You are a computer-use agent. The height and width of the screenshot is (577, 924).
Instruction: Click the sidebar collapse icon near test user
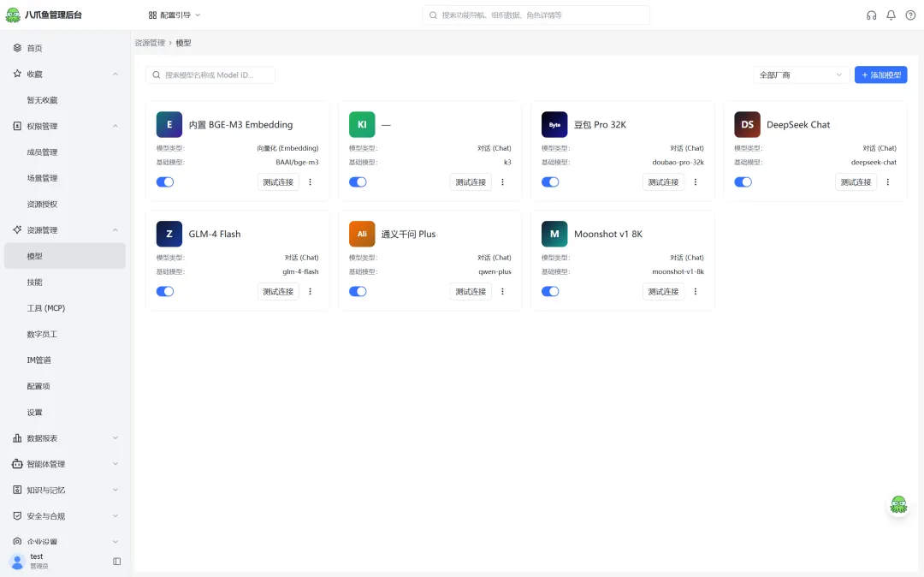(116, 561)
